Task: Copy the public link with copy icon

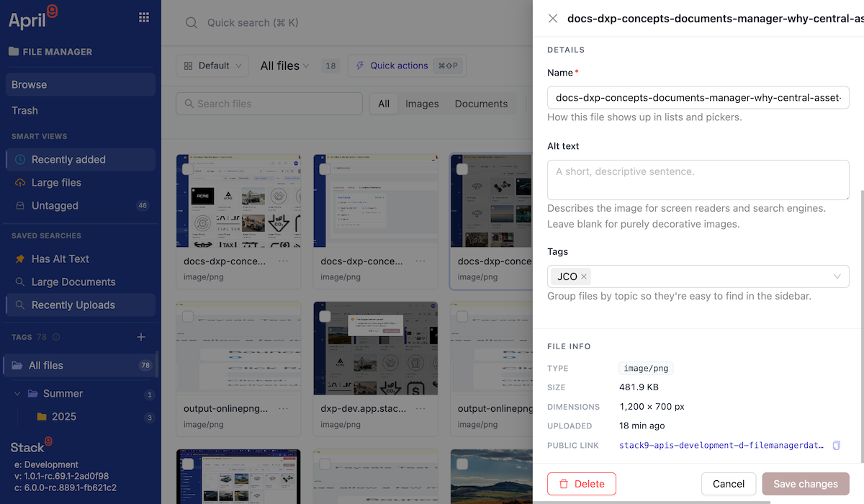Action: 836,446
